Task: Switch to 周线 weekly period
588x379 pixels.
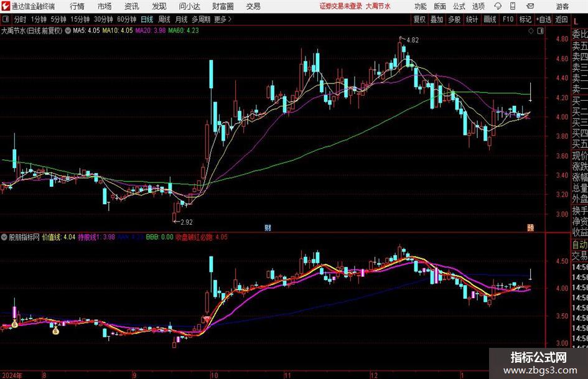Action: pos(164,19)
